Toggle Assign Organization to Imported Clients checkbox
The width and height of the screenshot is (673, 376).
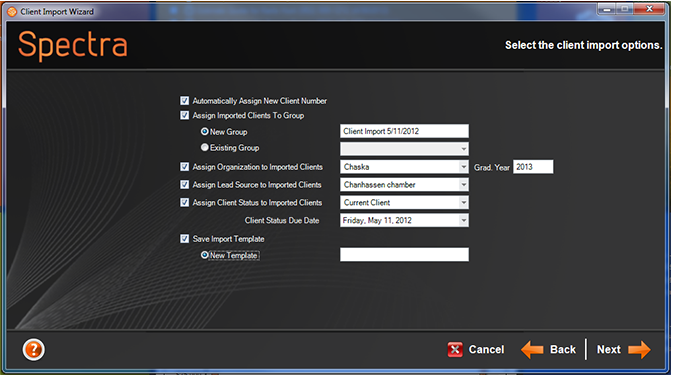tap(185, 167)
